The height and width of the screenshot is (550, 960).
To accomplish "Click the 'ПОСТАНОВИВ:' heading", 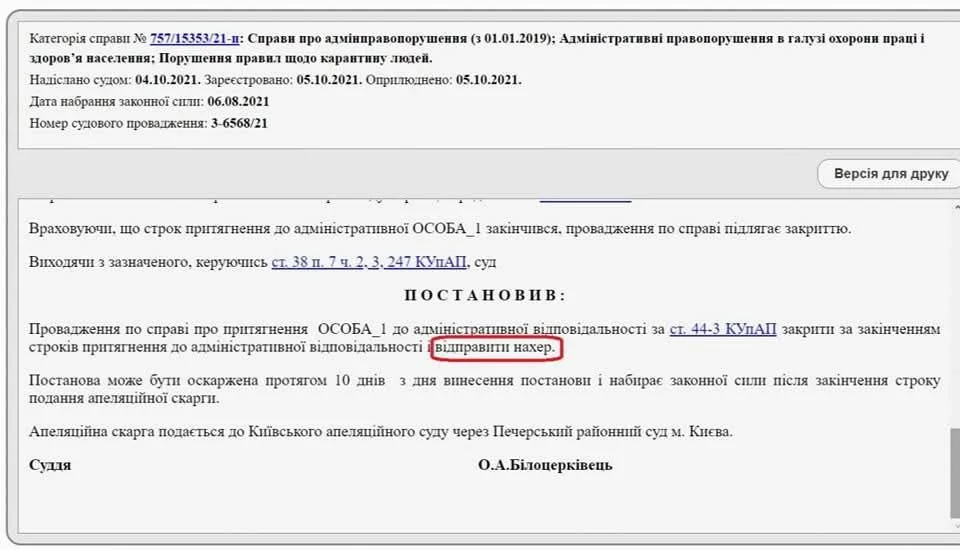I will (484, 295).
